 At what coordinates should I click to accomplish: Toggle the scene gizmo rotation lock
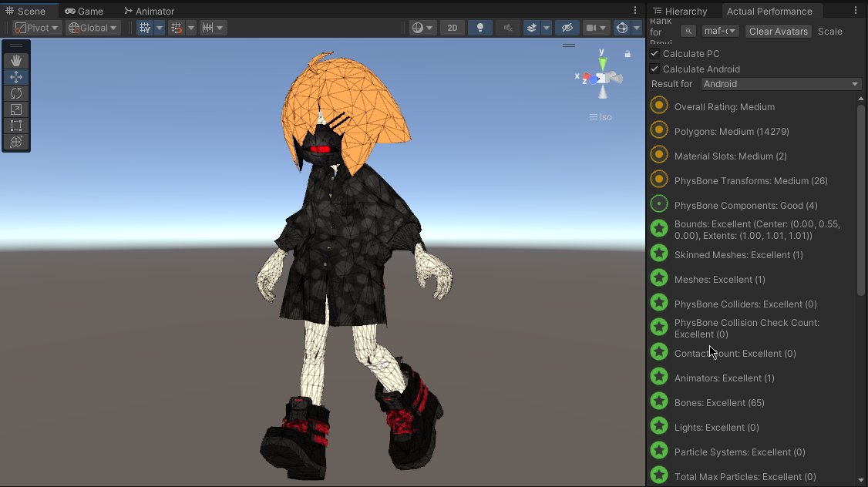(x=627, y=54)
